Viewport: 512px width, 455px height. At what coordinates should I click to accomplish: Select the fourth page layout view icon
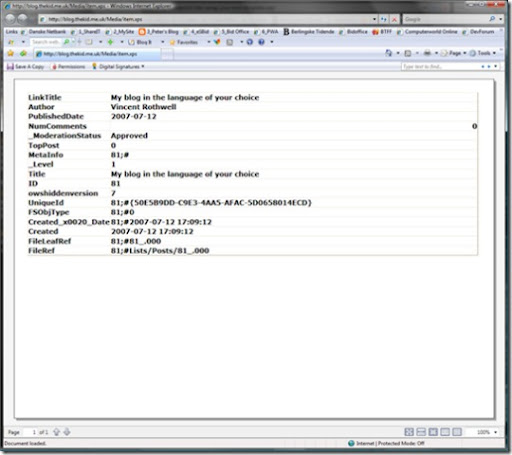tap(445, 432)
